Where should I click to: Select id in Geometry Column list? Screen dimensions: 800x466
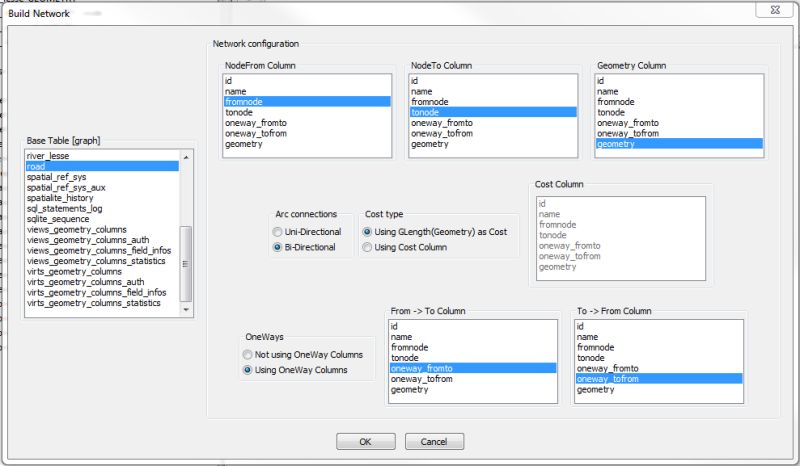tap(680, 81)
